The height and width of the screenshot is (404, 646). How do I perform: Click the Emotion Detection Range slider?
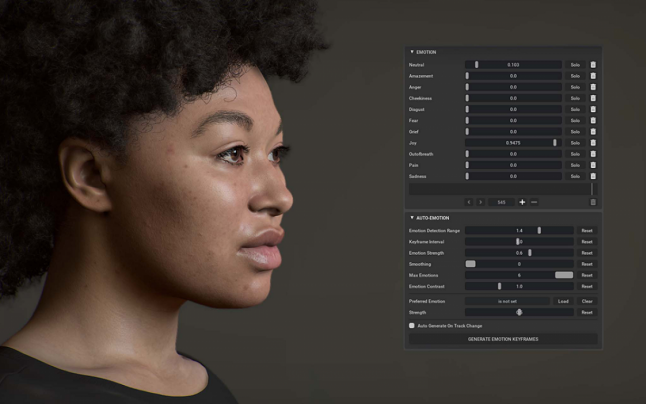point(519,230)
